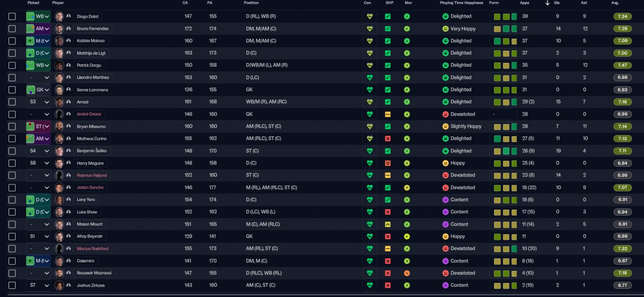Select Bruno Fernandes row checkbox
Image resolution: width=644 pixels, height=297 pixels.
[12, 29]
